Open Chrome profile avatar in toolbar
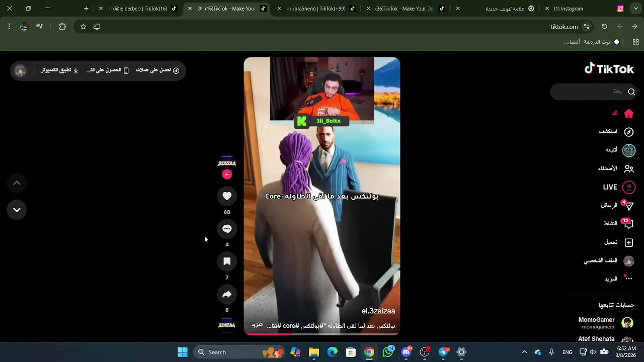Image resolution: width=644 pixels, height=362 pixels. click(x=24, y=27)
